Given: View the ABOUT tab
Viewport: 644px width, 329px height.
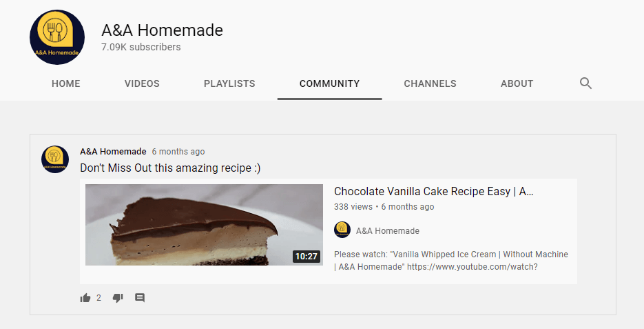Looking at the screenshot, I should point(517,83).
